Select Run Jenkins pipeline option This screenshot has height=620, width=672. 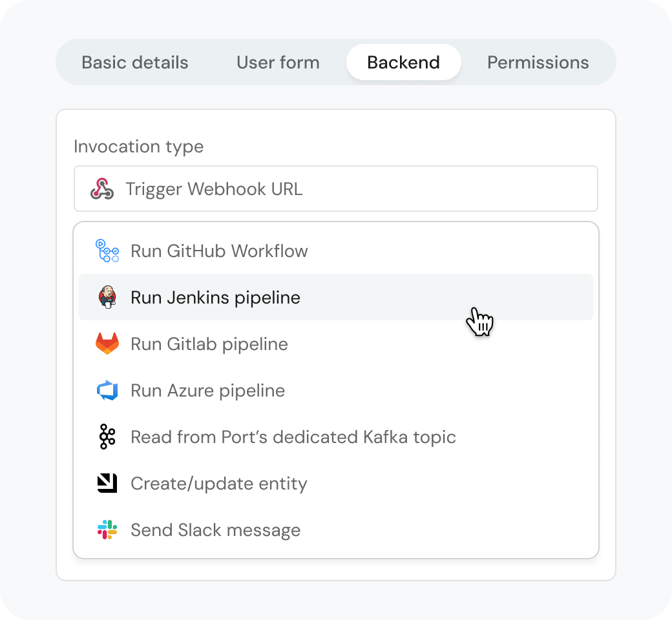(215, 298)
